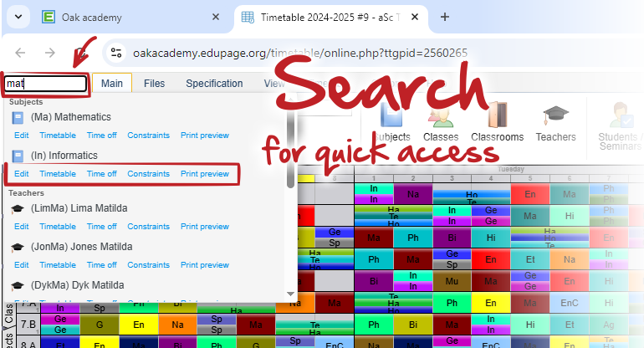The width and height of the screenshot is (644, 348).
Task: Click Time off under Informatics
Action: (101, 174)
